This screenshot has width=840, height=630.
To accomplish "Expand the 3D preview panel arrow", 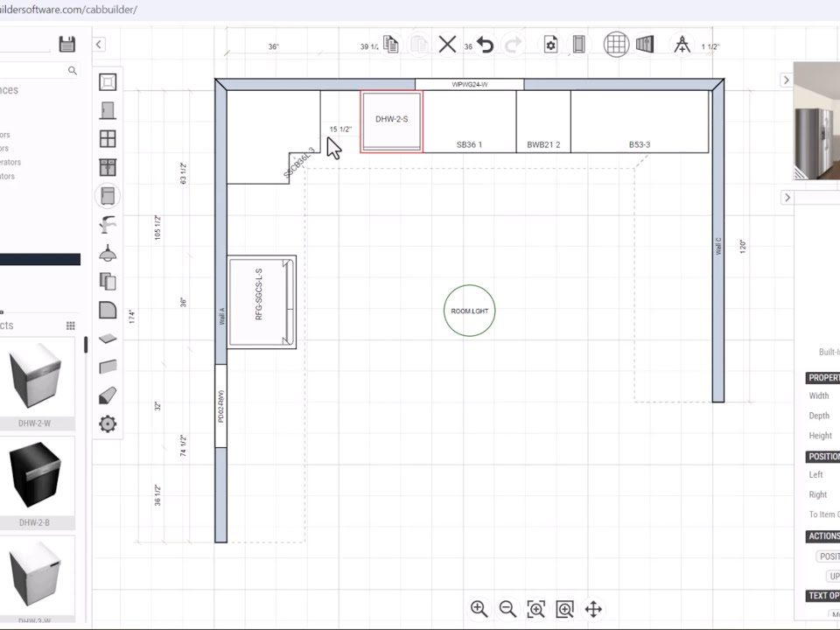I will click(786, 80).
